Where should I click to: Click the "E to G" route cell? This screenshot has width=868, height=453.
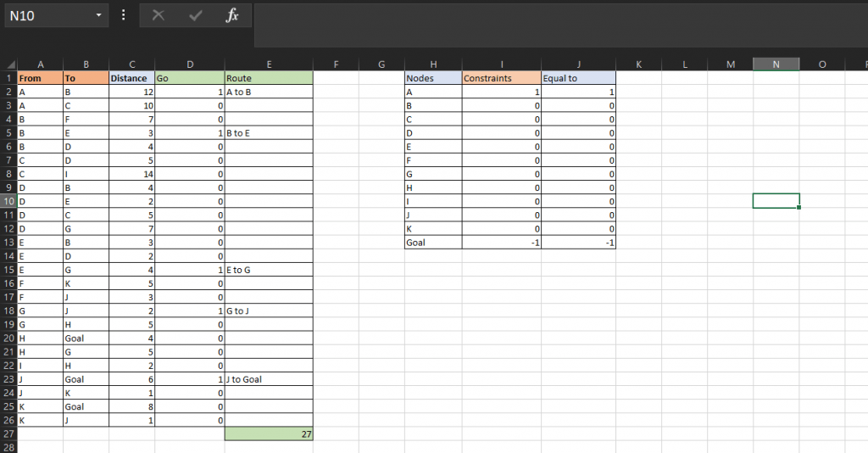click(269, 270)
